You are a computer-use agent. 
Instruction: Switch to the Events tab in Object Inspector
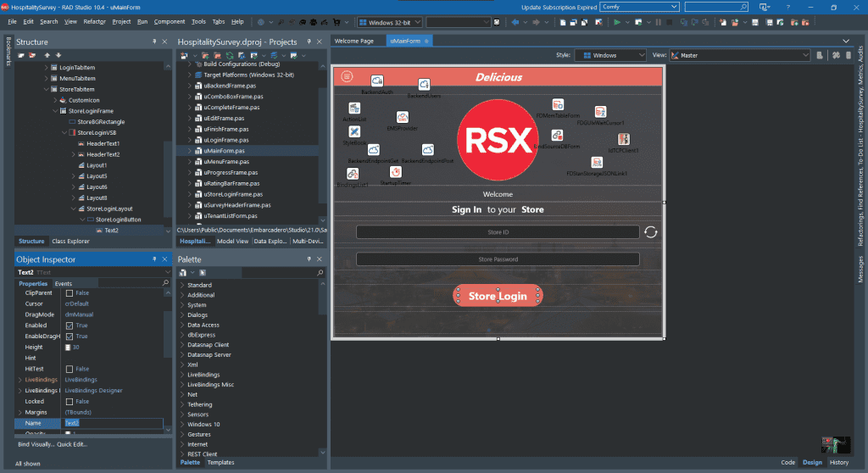coord(63,284)
